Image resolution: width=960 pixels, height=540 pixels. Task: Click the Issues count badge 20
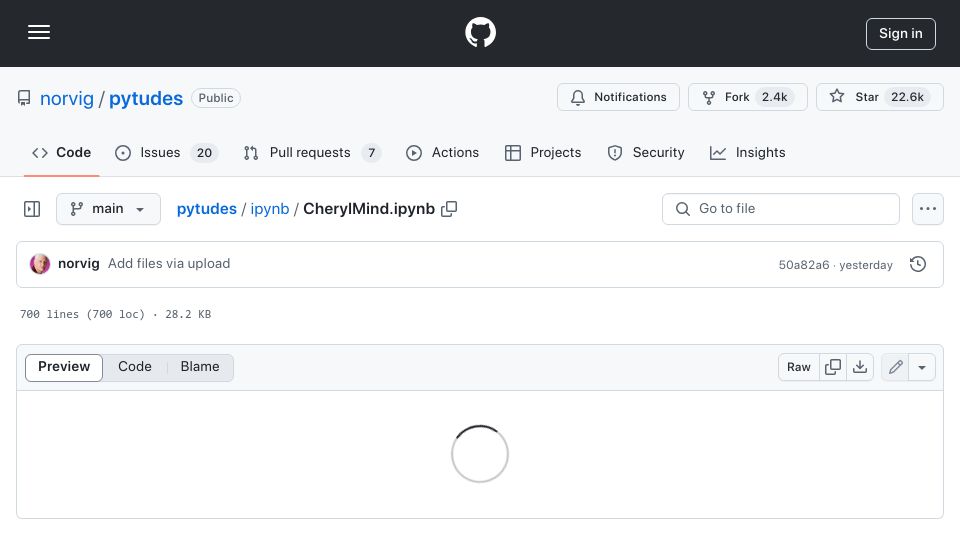pyautogui.click(x=204, y=153)
